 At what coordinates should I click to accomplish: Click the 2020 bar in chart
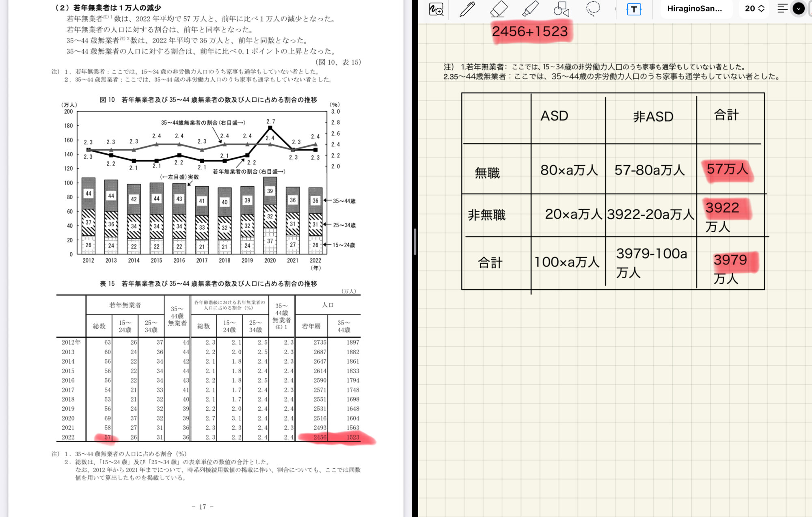(x=270, y=215)
